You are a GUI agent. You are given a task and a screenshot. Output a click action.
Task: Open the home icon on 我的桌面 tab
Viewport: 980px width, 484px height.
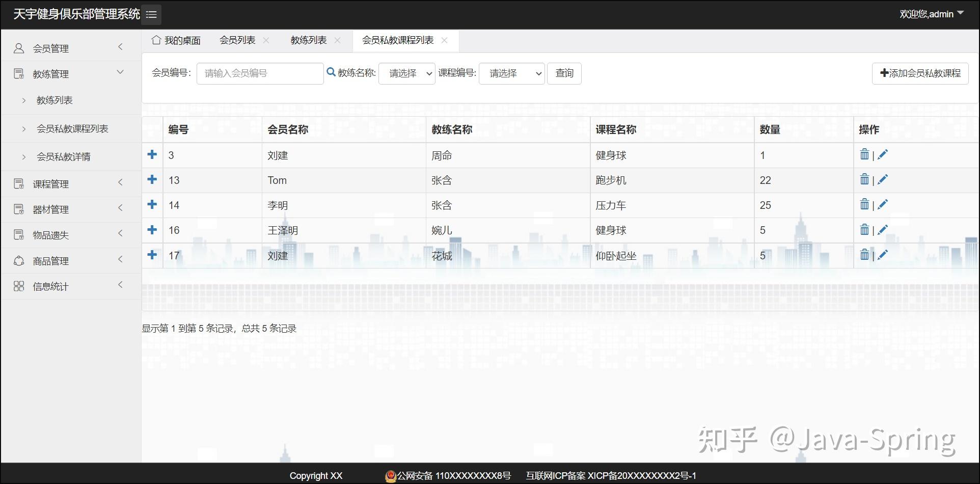156,39
